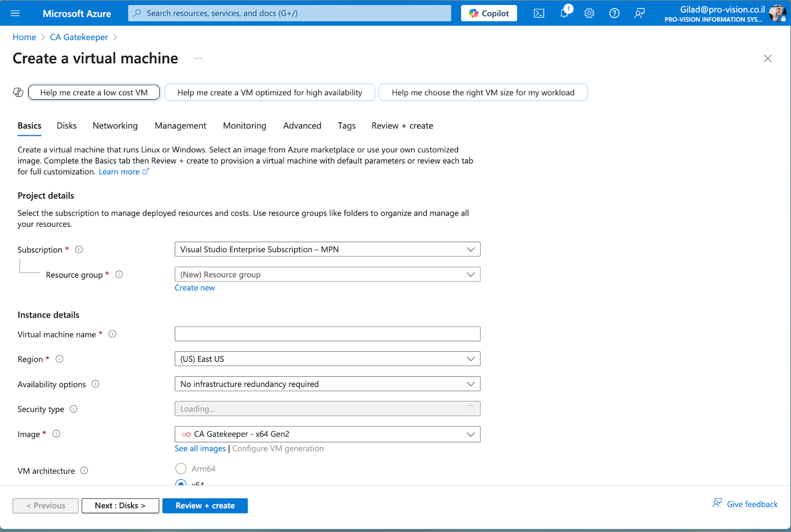Focus the search resources box

click(290, 13)
